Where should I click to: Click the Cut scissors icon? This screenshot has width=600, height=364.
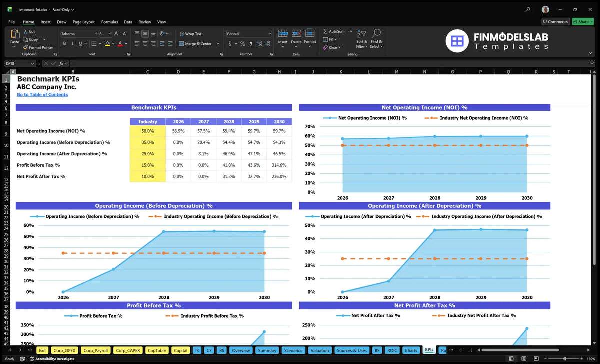point(25,31)
